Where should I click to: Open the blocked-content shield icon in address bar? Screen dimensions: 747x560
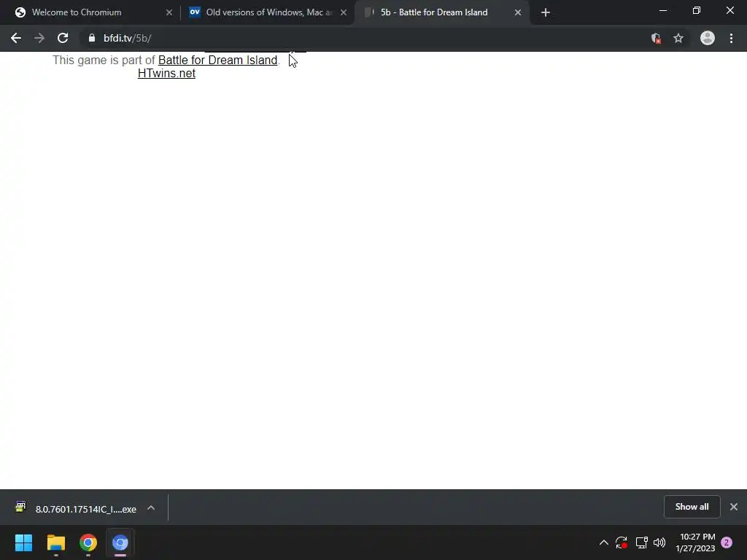[656, 38]
